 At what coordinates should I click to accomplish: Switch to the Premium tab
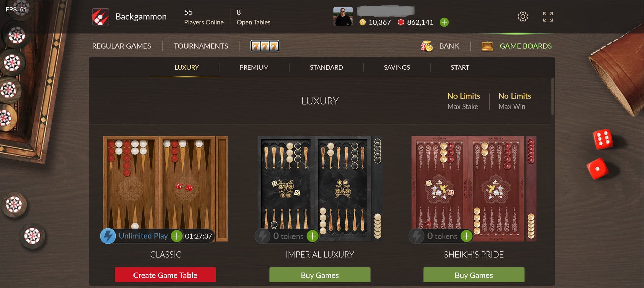pos(254,67)
